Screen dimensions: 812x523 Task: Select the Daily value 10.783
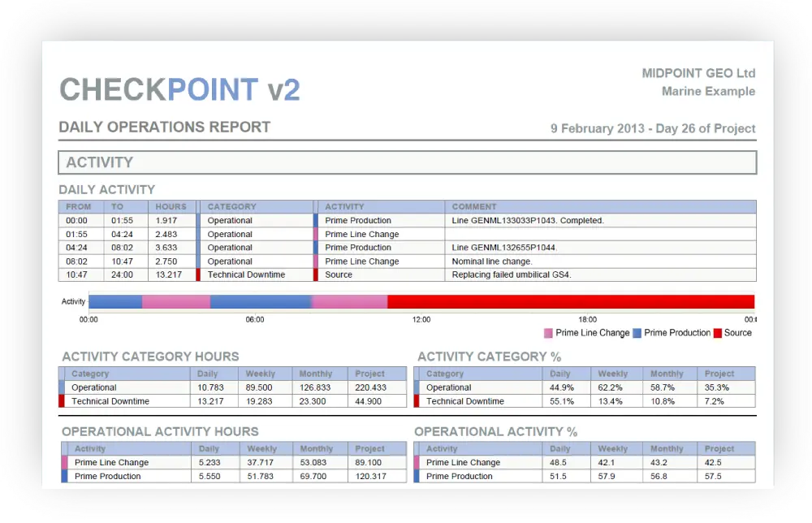pyautogui.click(x=210, y=387)
